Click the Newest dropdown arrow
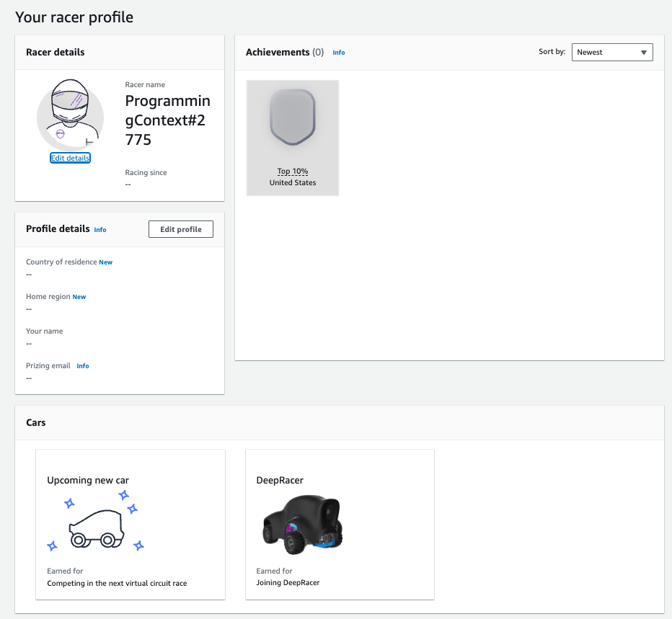 pos(644,52)
